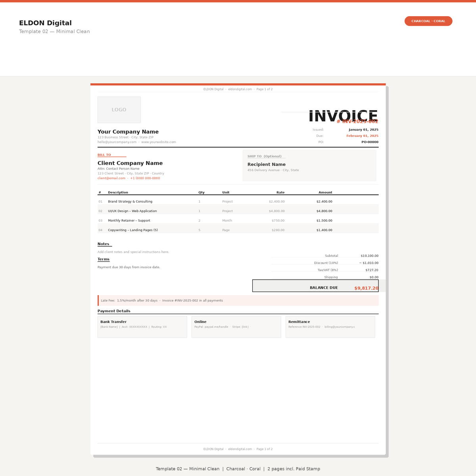Click the Rate column header
Image resolution: width=476 pixels, height=476 pixels.
pyautogui.click(x=280, y=192)
